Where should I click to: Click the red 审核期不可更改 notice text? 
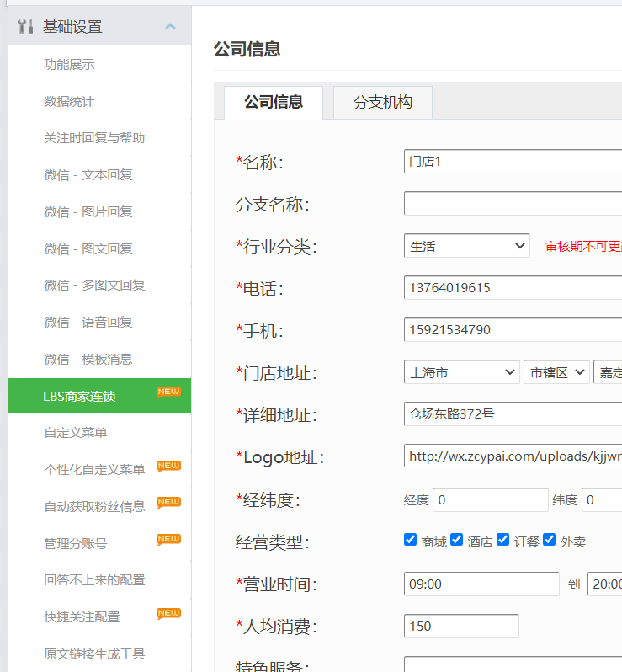(x=583, y=246)
